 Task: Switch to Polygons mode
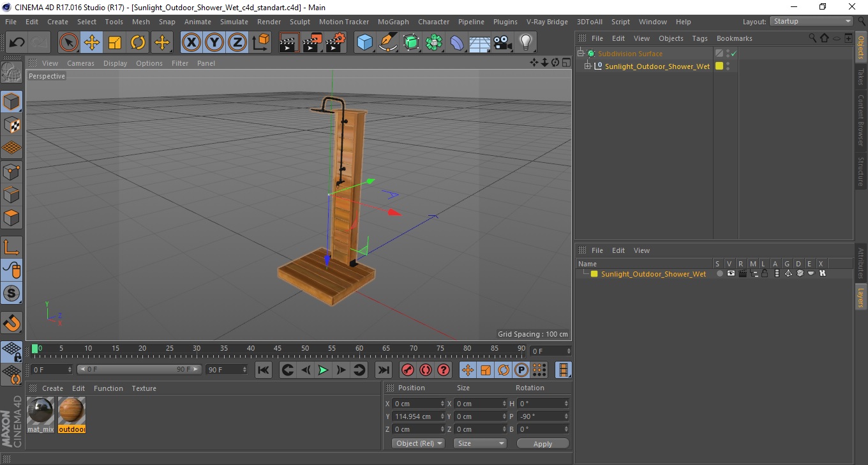point(11,217)
